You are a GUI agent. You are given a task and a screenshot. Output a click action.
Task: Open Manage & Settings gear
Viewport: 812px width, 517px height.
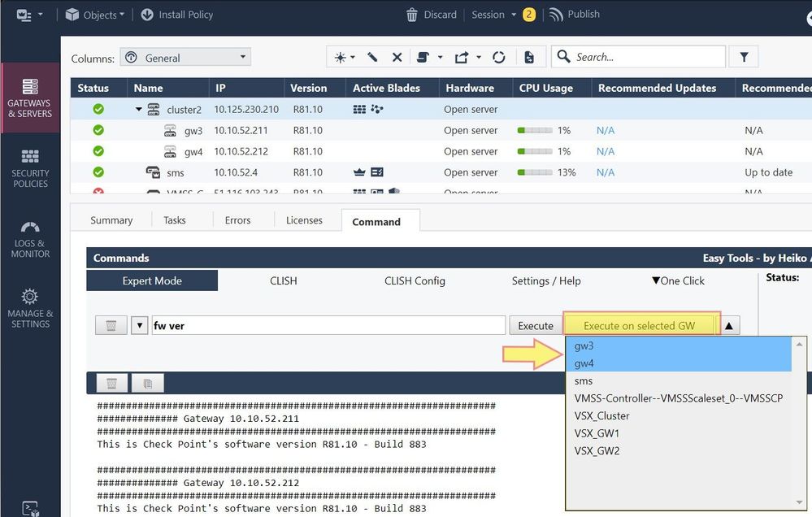30,307
